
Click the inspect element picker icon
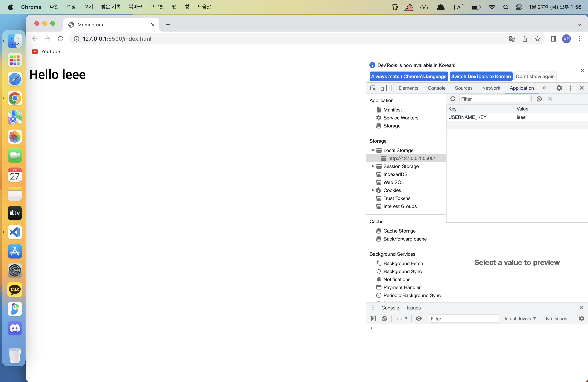tap(373, 88)
